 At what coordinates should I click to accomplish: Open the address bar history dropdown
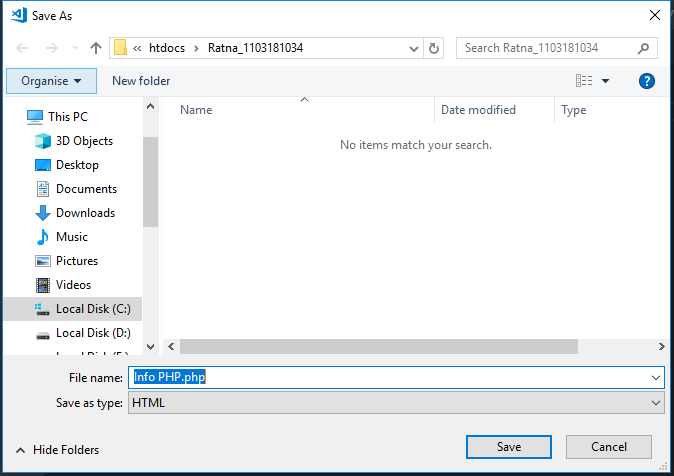tap(414, 48)
